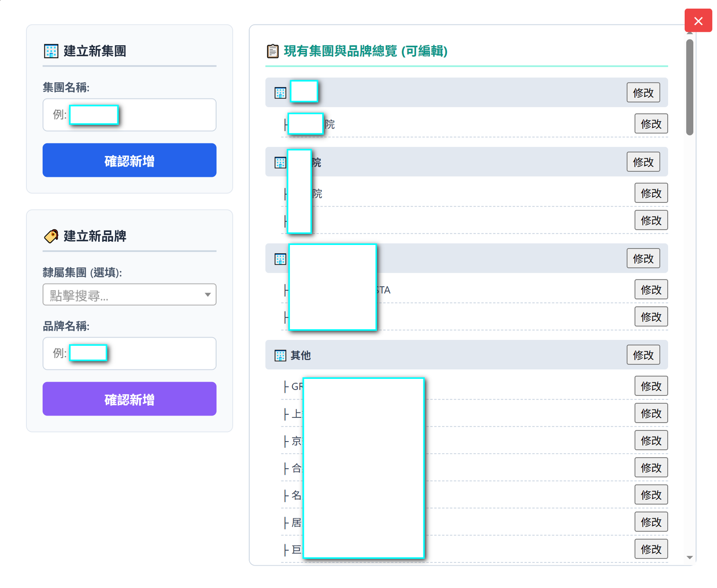Click the clipboard icon beside 現有集團與品牌總覽
The width and height of the screenshot is (717, 588).
pyautogui.click(x=272, y=51)
